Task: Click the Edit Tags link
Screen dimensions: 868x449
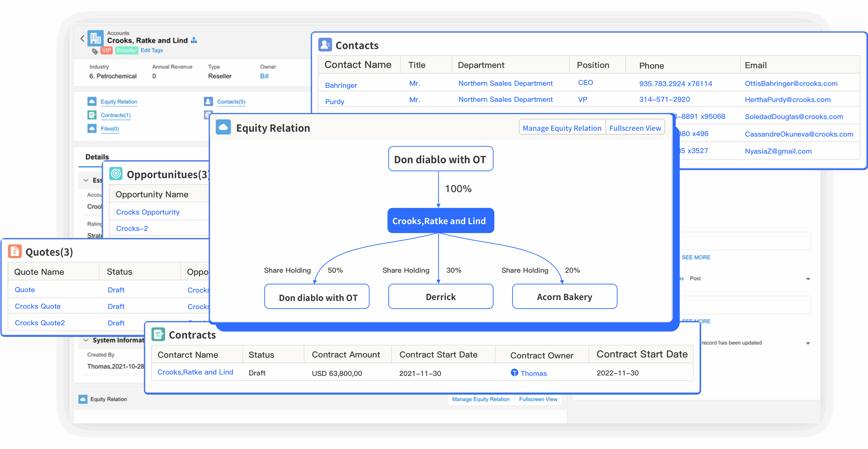Action: coord(152,50)
